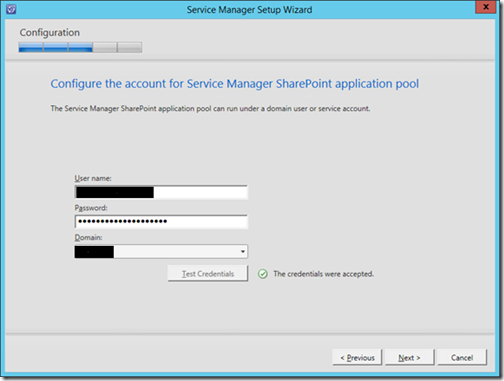504x381 pixels.
Task: Focus the User name input field
Action: click(x=161, y=193)
